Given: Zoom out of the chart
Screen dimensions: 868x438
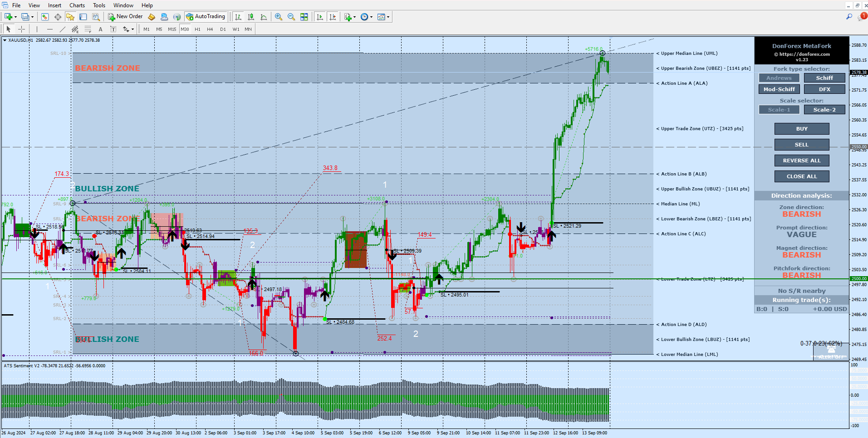Looking at the screenshot, I should point(291,17).
